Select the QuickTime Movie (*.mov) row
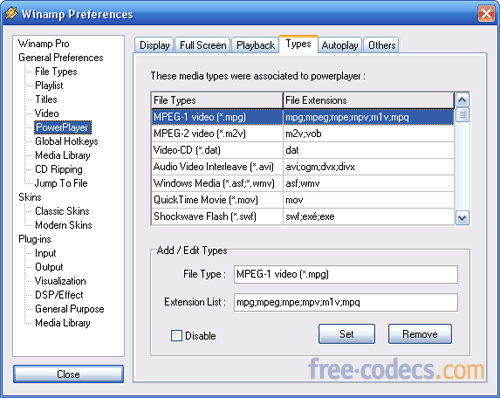 pyautogui.click(x=302, y=200)
